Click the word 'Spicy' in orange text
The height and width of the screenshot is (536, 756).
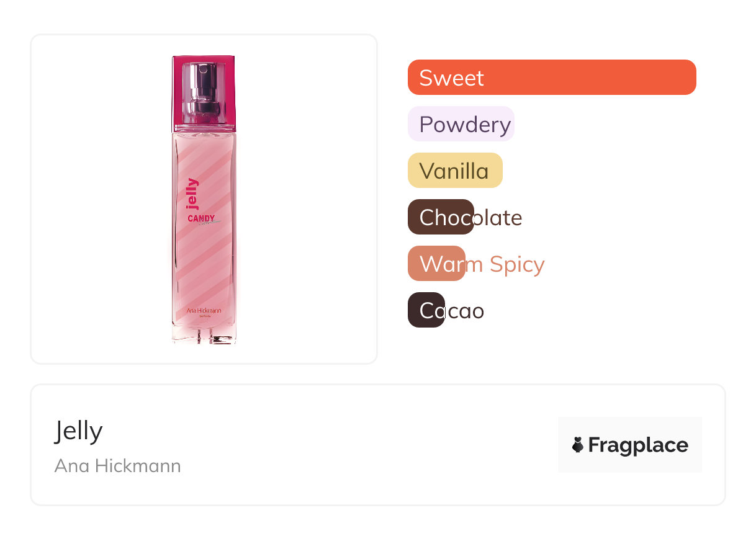tap(516, 264)
